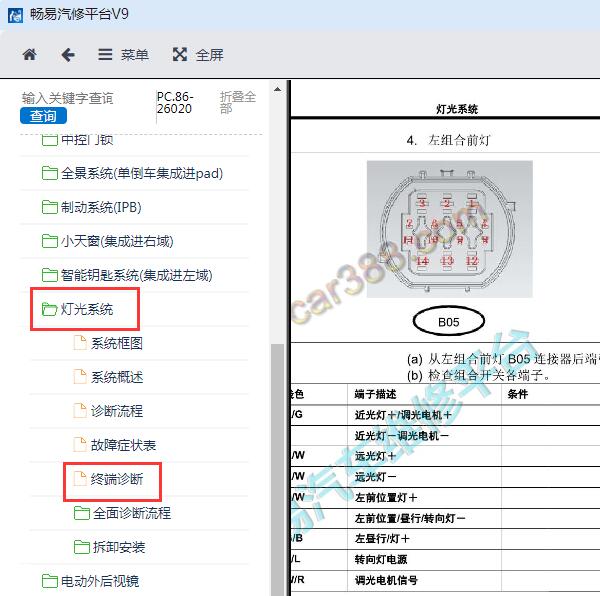Viewport: 600px width, 596px height.
Task: Click folder icon beside 智能钥匙系统
Action: (49, 275)
